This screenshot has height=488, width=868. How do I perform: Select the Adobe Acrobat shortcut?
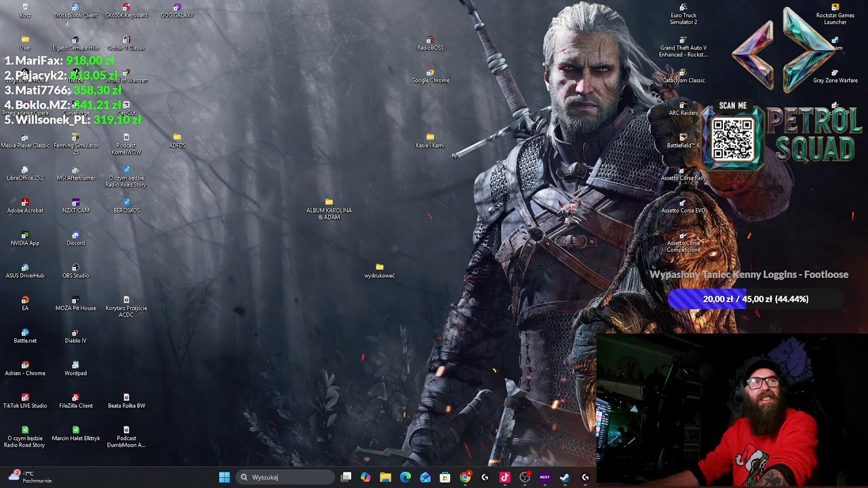pyautogui.click(x=25, y=205)
